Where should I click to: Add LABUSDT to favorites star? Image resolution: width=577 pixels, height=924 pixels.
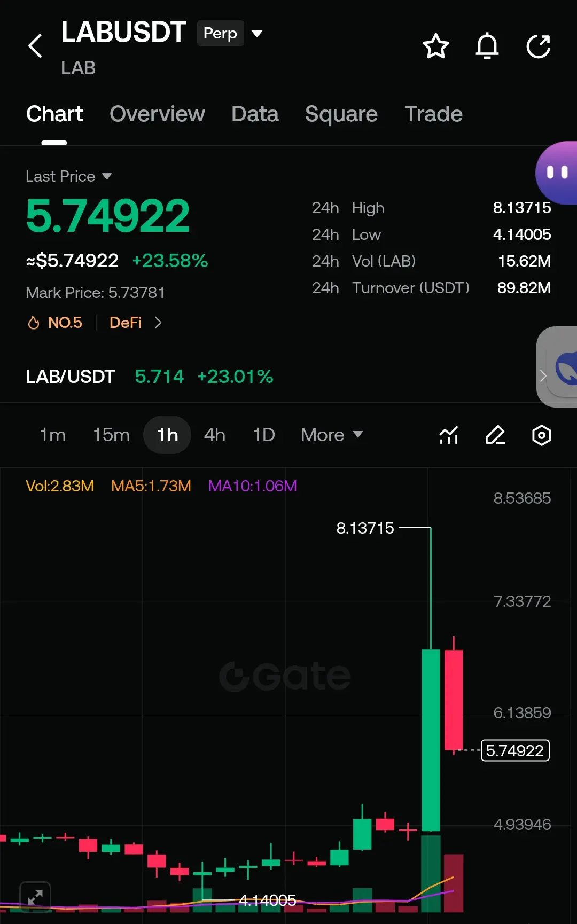pos(436,46)
